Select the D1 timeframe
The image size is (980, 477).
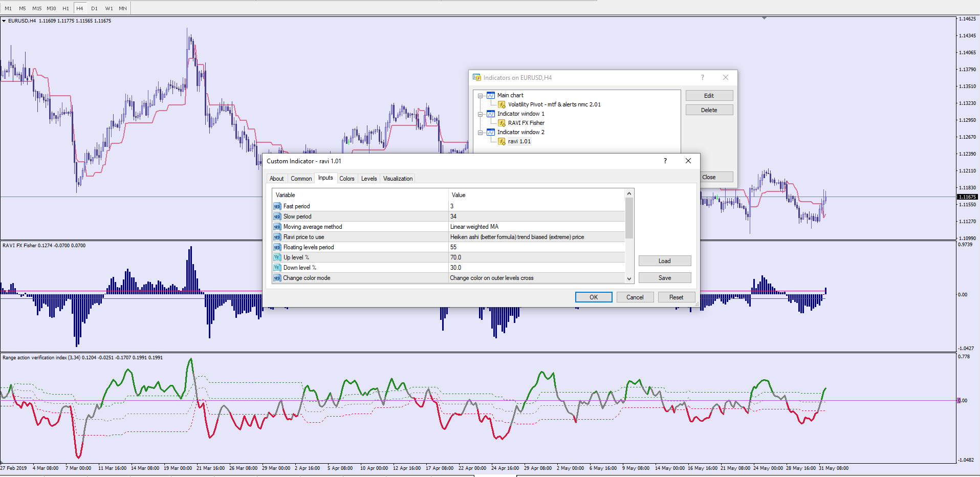[94, 8]
